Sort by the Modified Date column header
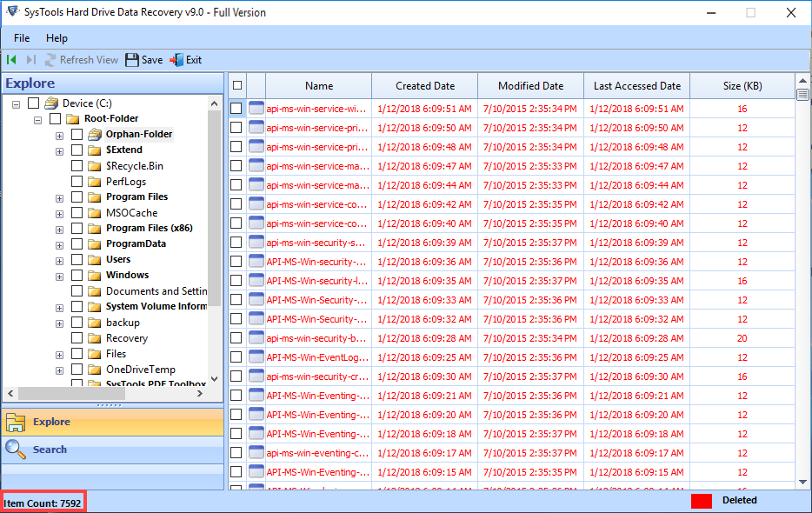Viewport: 812px width, 513px height. [x=530, y=86]
